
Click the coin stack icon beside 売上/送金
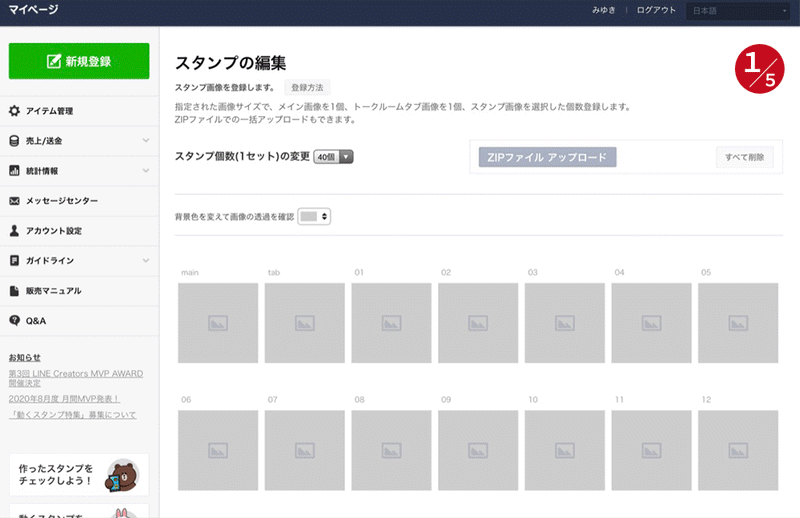pyautogui.click(x=14, y=141)
